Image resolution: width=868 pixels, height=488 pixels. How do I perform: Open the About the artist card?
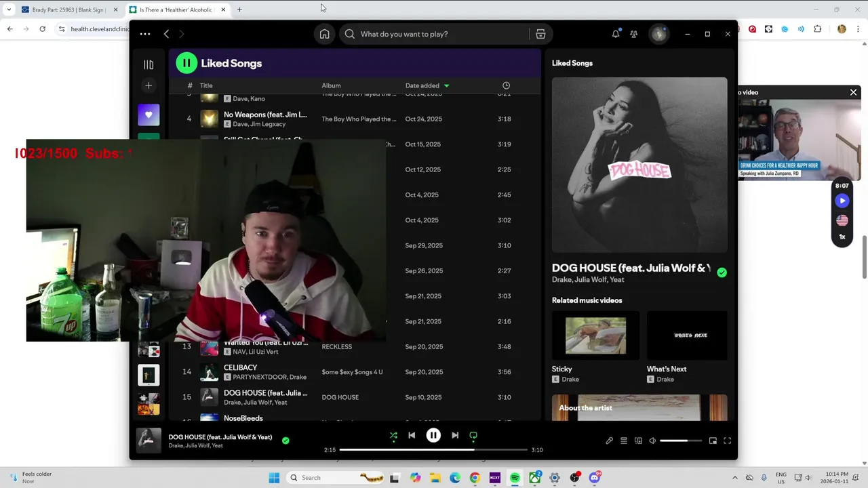coord(639,407)
